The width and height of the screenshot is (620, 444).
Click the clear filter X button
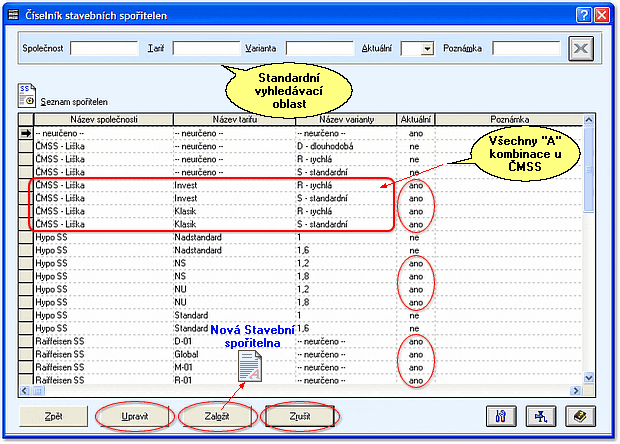581,48
